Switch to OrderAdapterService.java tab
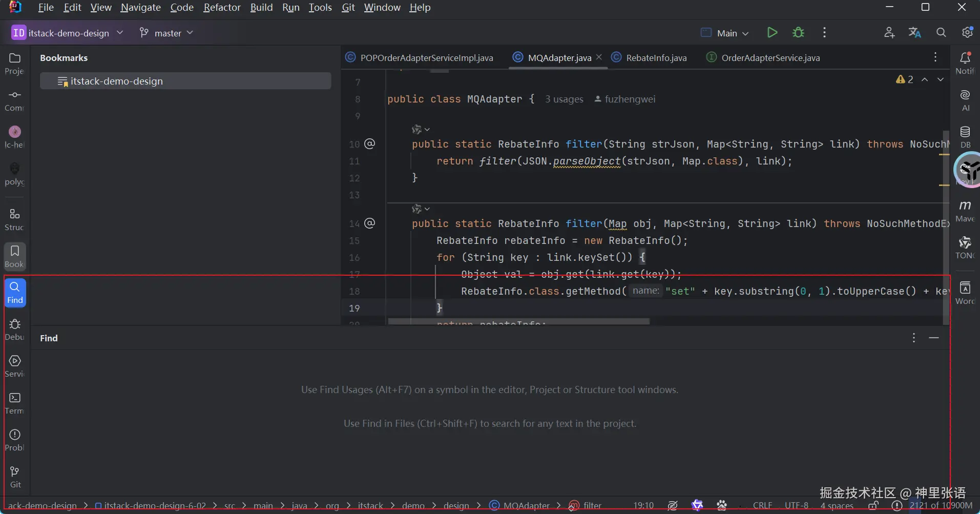The width and height of the screenshot is (980, 514). click(763, 58)
